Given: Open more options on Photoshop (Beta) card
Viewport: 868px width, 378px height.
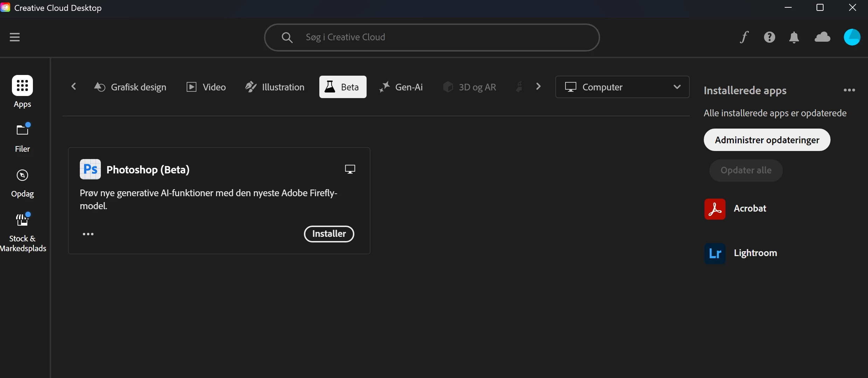Looking at the screenshot, I should [x=88, y=234].
